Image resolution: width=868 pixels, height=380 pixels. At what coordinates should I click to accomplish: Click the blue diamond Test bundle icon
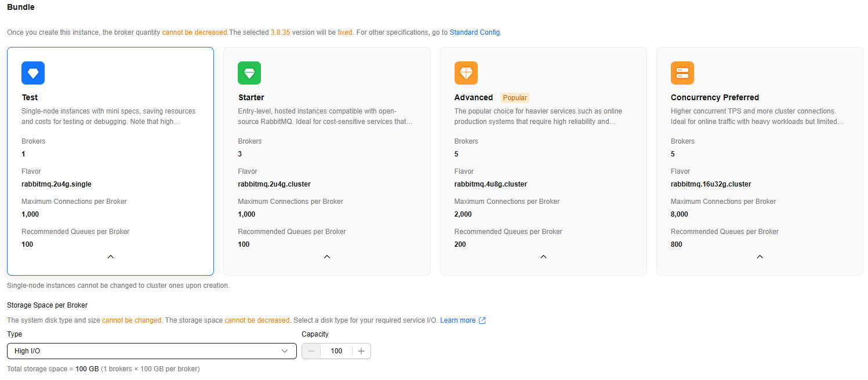click(x=33, y=73)
